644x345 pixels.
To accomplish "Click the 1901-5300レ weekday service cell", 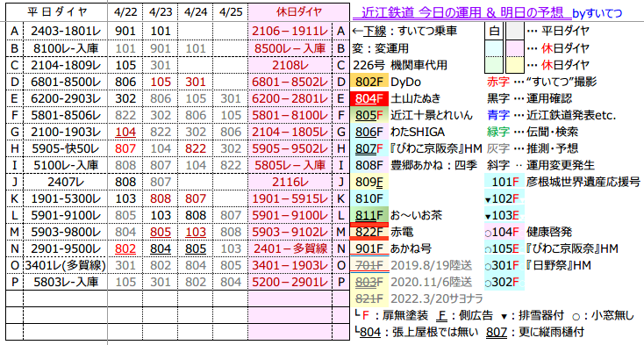I will 65,198.
